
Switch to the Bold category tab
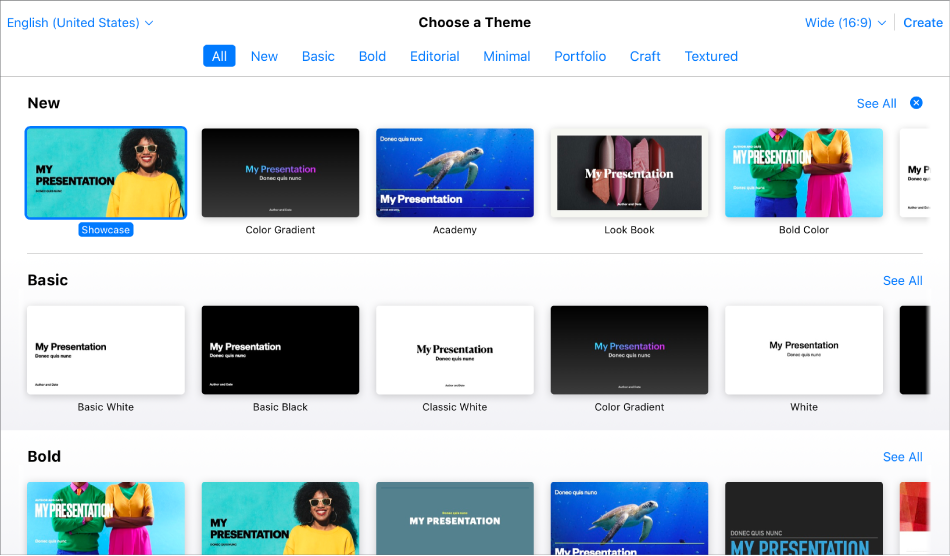click(372, 56)
